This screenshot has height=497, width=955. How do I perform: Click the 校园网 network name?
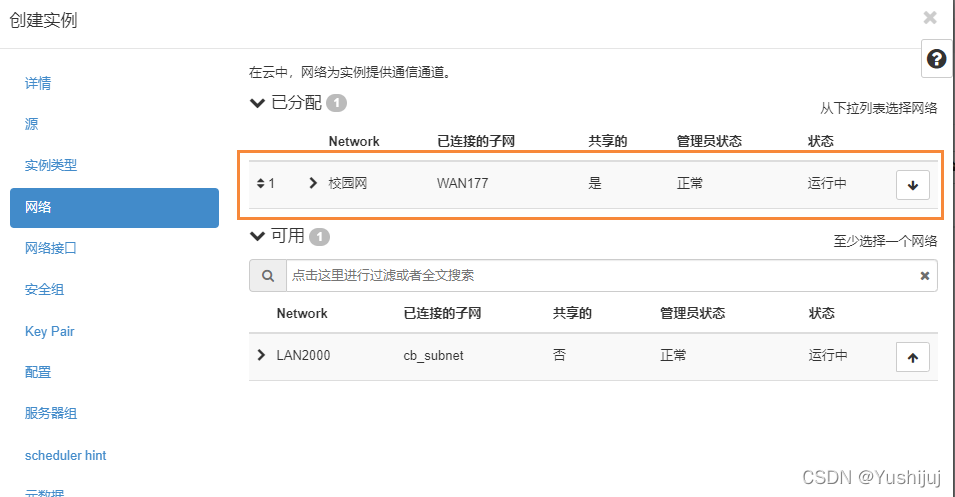pyautogui.click(x=348, y=183)
